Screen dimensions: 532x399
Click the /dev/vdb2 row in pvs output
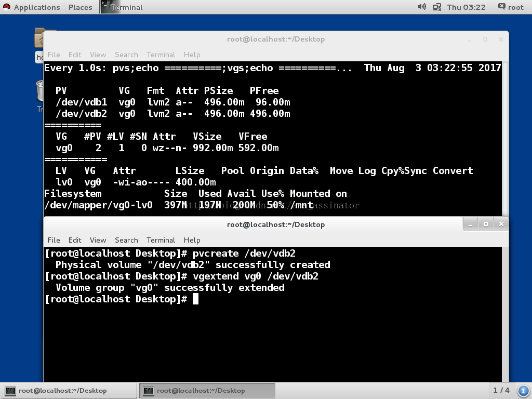coord(173,114)
